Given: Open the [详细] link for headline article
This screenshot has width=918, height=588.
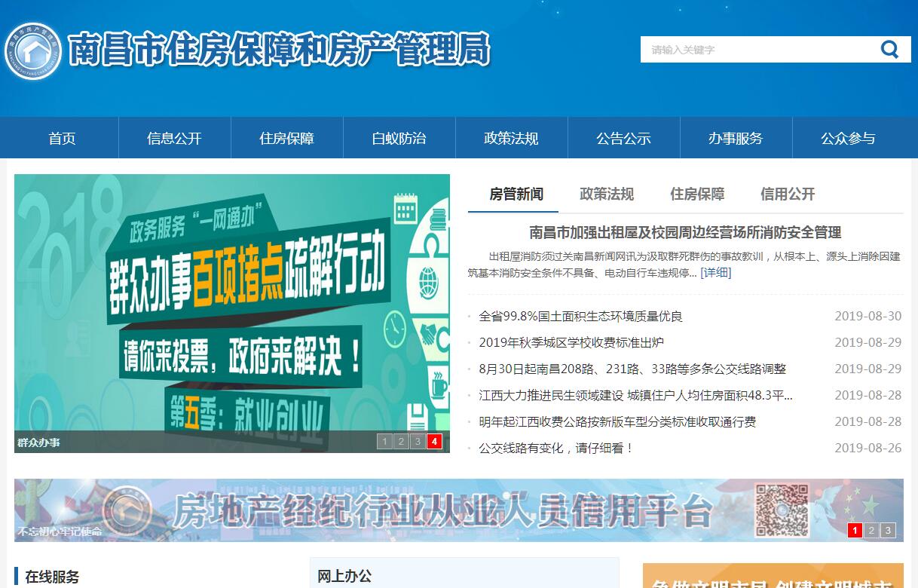Looking at the screenshot, I should [715, 273].
